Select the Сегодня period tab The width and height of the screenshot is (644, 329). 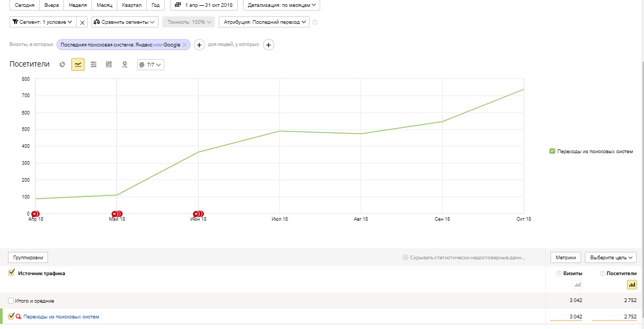click(25, 5)
